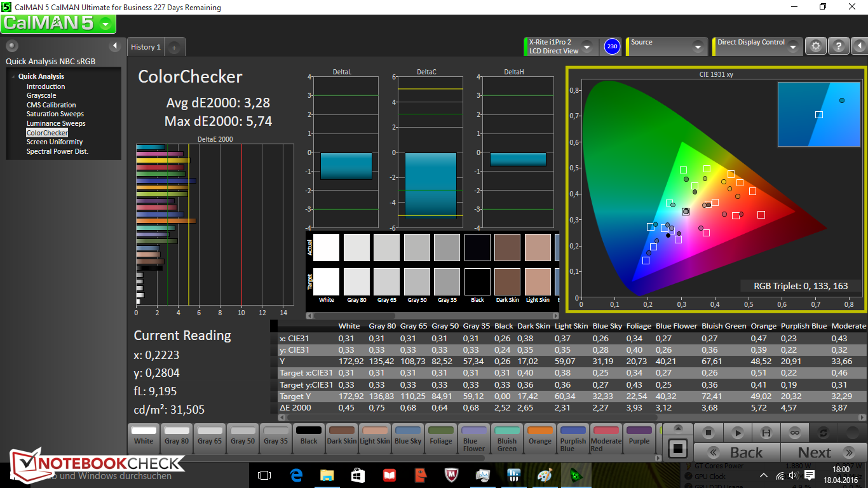This screenshot has height=488, width=868.
Task: Click the round record dot in sidebar
Action: [x=12, y=46]
